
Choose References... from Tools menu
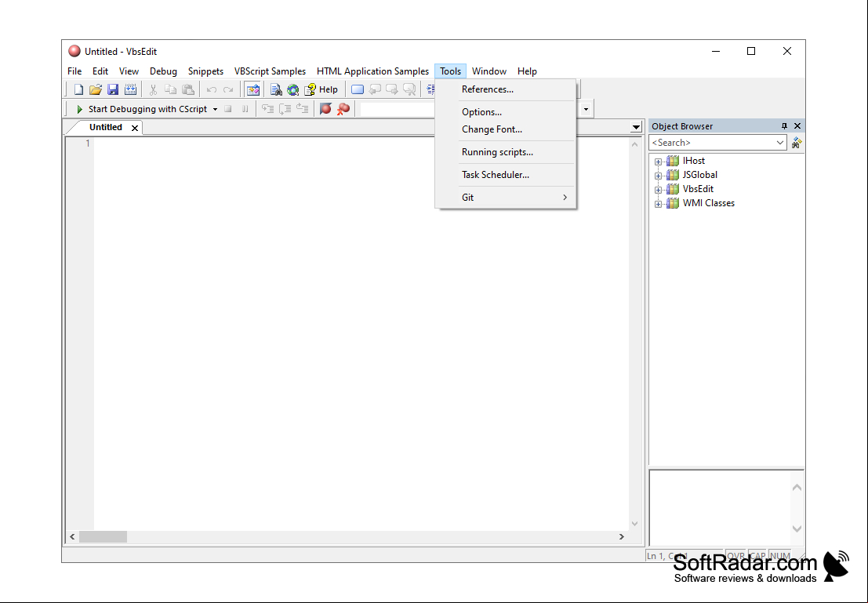[x=506, y=89]
